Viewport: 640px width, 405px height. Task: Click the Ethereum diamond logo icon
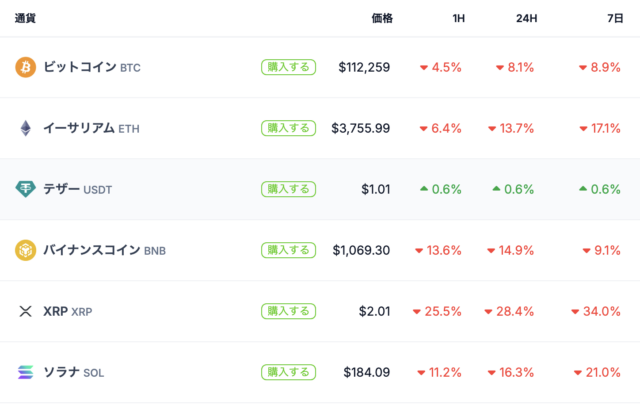25,128
